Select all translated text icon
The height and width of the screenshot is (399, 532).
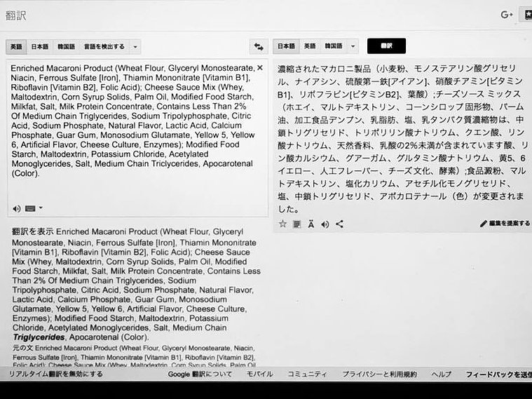pos(297,224)
